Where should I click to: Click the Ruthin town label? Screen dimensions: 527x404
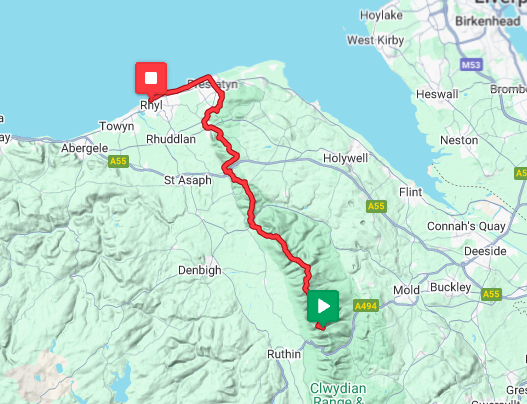[284, 354]
